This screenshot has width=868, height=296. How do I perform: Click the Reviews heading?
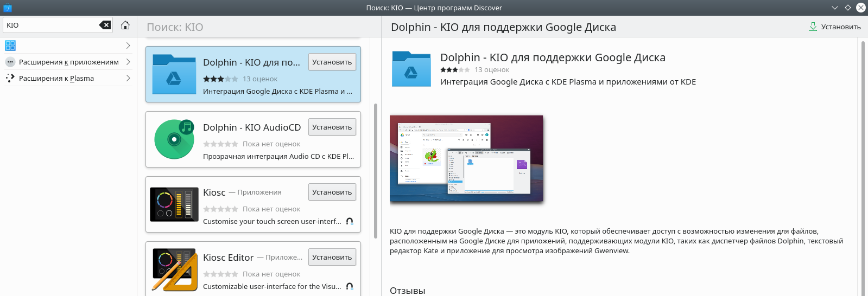[x=408, y=291]
